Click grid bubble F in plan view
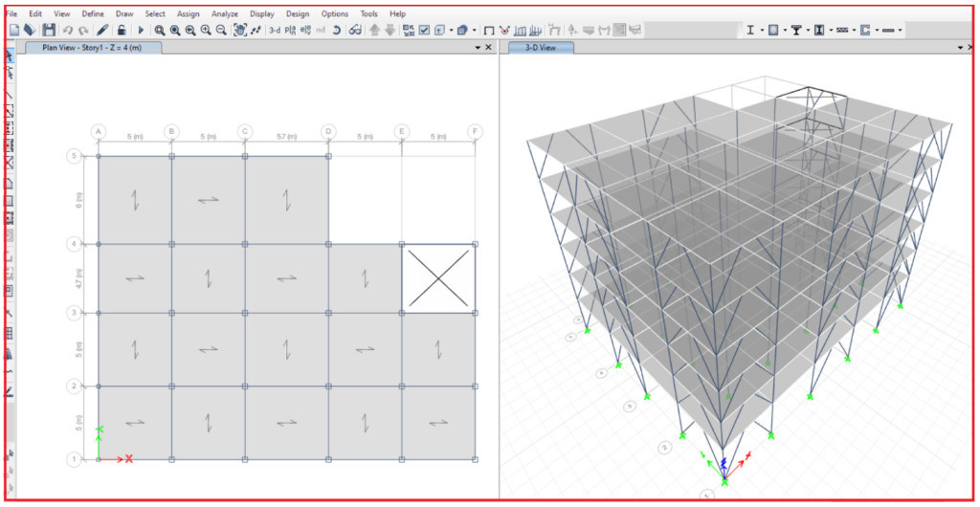Viewport: 980px width, 507px height. point(476,132)
